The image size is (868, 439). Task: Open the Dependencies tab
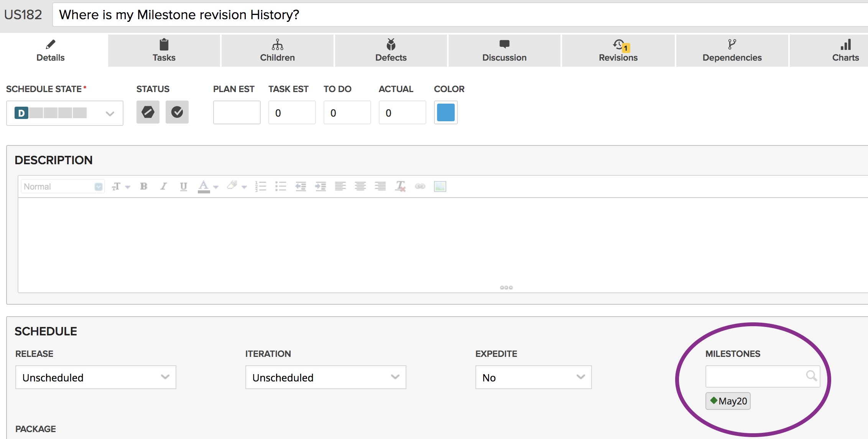[x=732, y=51]
